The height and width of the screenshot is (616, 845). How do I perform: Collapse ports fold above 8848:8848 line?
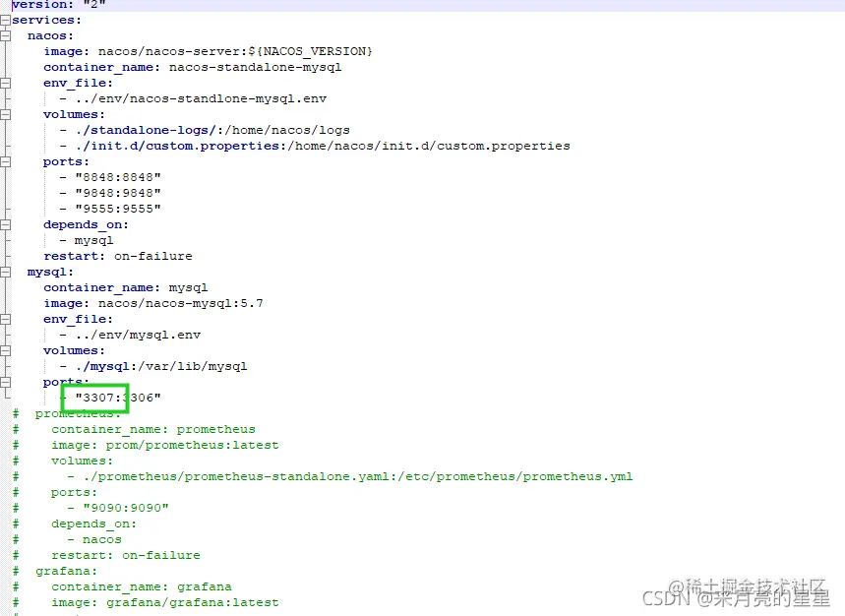point(5,161)
